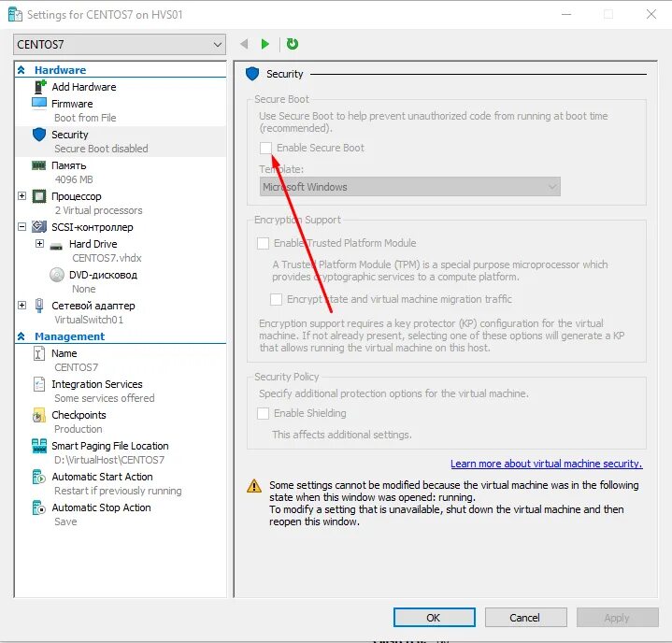Select DVD-дисковод in the tree

click(x=104, y=275)
